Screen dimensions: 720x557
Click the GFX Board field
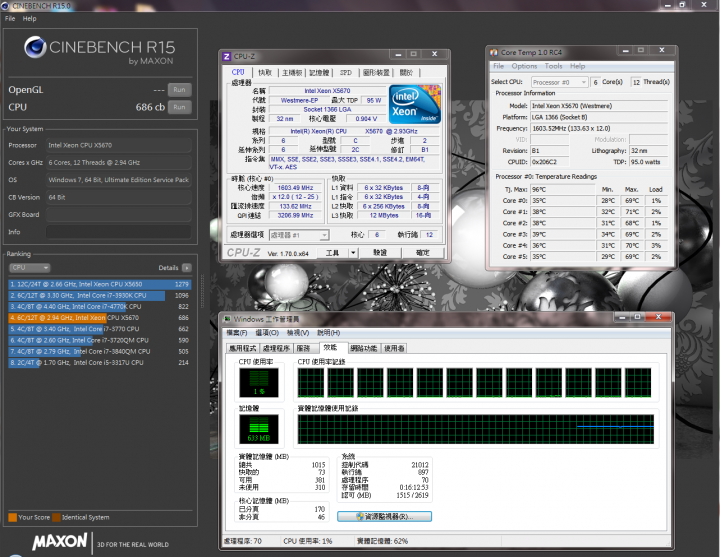118,214
